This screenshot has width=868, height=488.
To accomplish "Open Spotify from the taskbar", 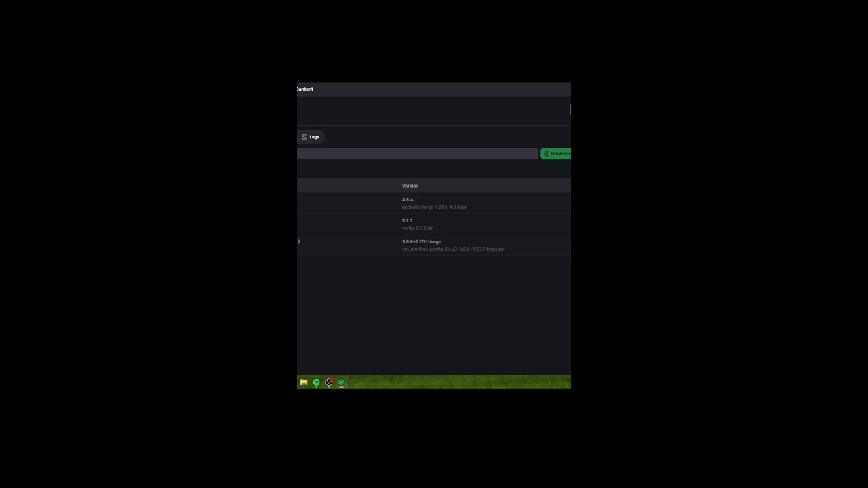I will 316,382.
